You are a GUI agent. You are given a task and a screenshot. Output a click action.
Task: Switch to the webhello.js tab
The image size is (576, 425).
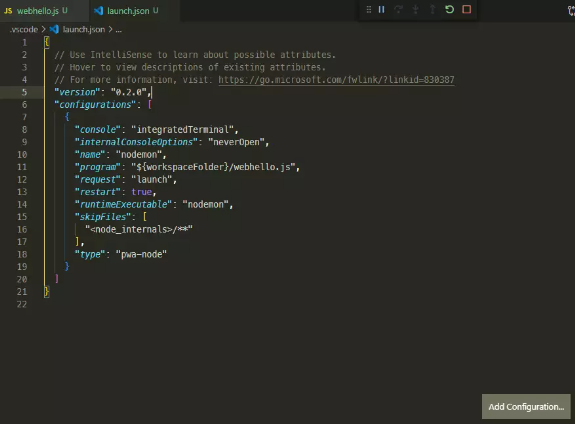point(36,11)
